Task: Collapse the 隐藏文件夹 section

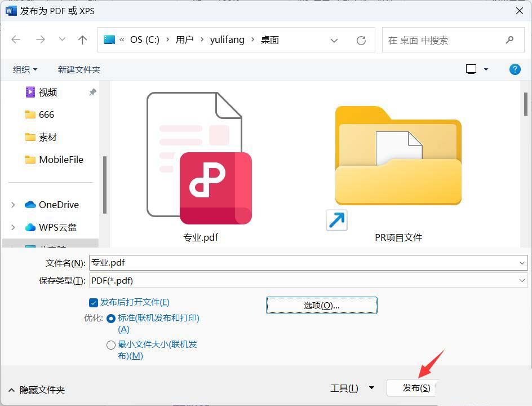Action: (35, 390)
